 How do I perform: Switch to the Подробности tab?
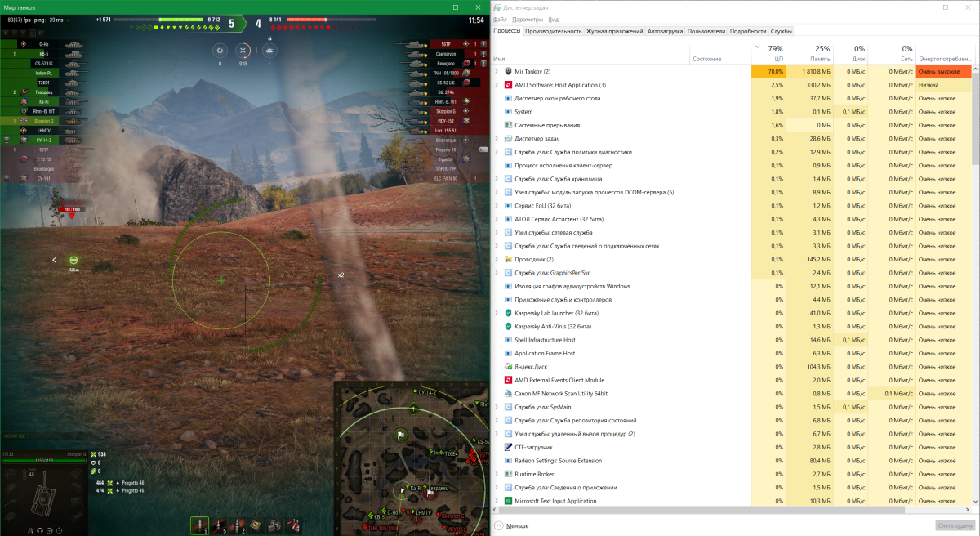coord(748,31)
